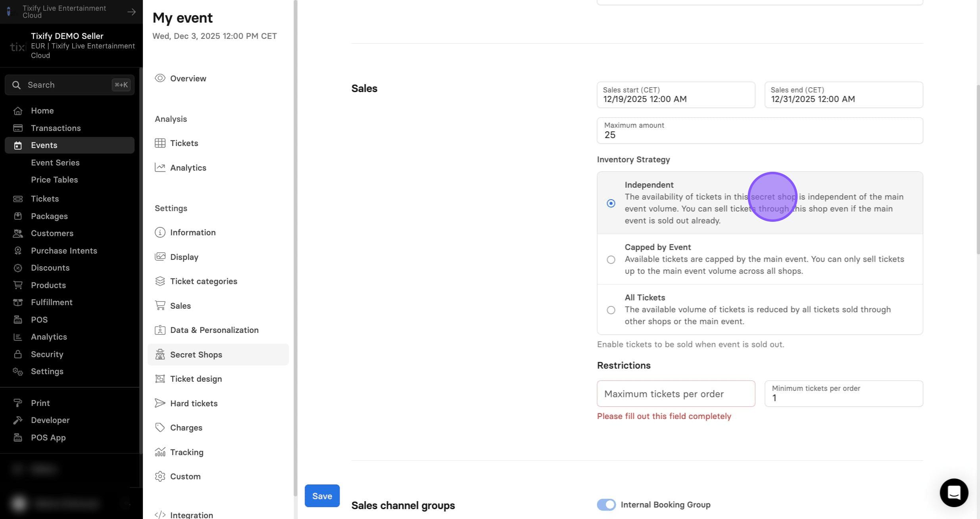
Task: Open Sales cart icon in event settings
Action: point(160,306)
